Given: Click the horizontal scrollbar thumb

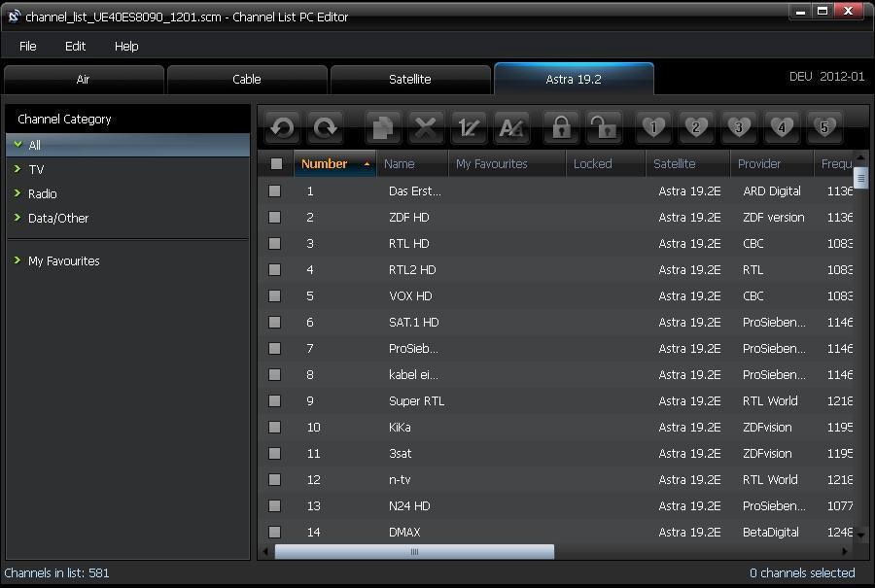Looking at the screenshot, I should point(414,552).
